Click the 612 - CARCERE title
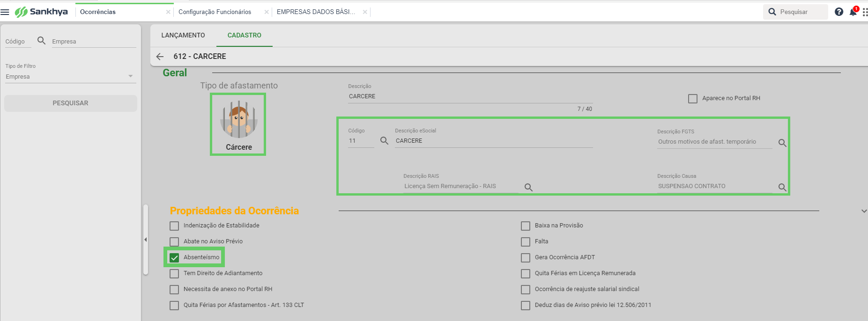Image resolution: width=868 pixels, height=321 pixels. tap(200, 57)
